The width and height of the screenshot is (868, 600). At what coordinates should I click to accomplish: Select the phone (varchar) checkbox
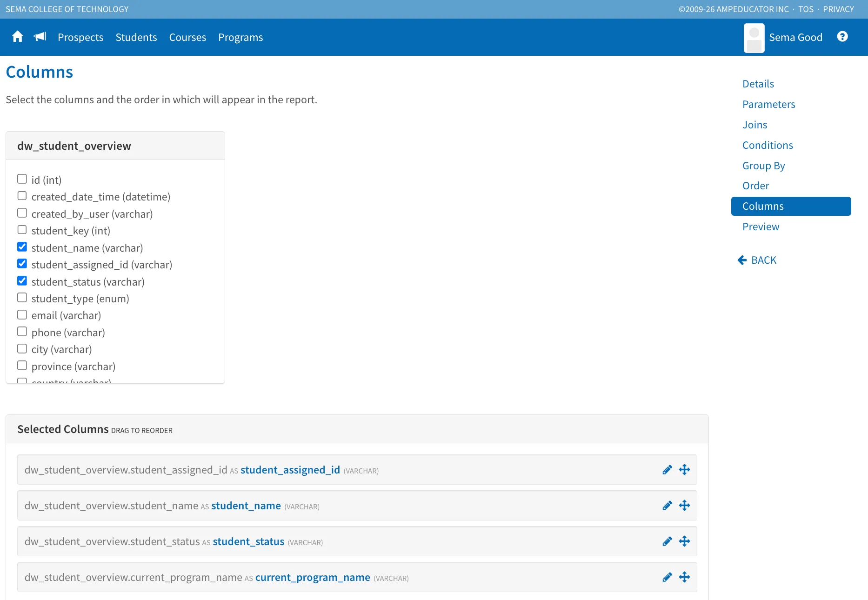point(22,332)
